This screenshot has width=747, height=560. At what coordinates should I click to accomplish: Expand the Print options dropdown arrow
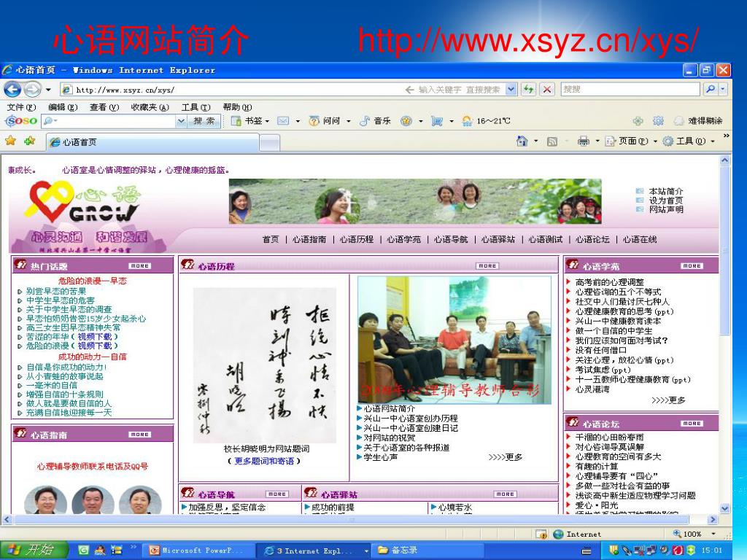597,141
